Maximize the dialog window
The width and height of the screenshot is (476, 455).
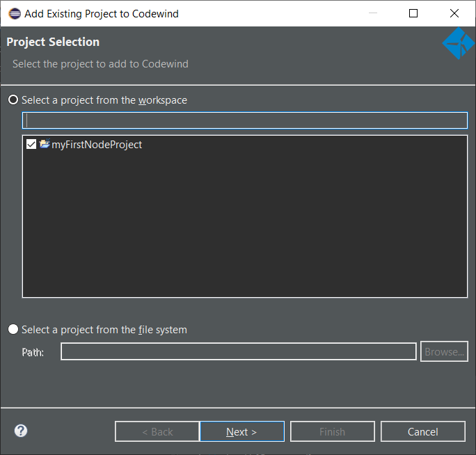coord(413,13)
